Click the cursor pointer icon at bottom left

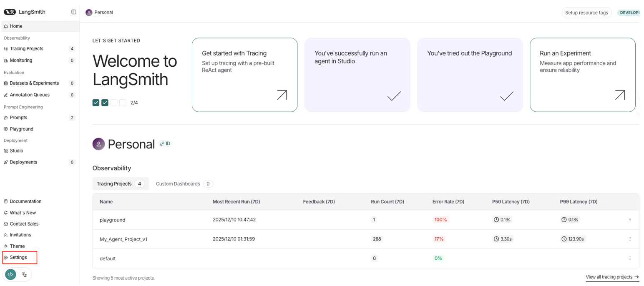(x=24, y=274)
